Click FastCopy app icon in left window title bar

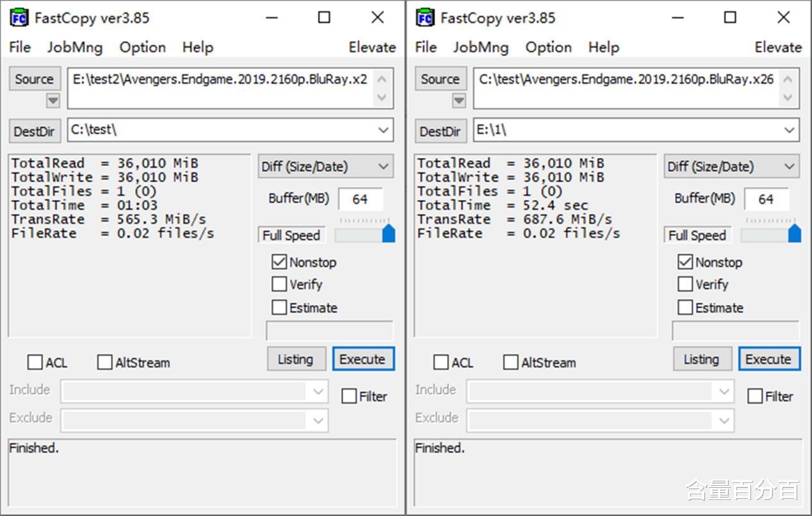(x=19, y=17)
